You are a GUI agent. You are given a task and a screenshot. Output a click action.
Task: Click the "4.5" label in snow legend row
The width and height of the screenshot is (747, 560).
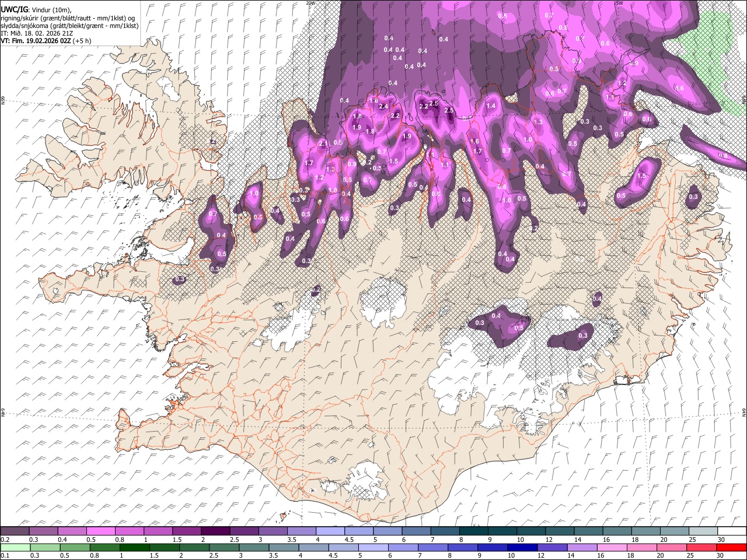[x=350, y=540]
